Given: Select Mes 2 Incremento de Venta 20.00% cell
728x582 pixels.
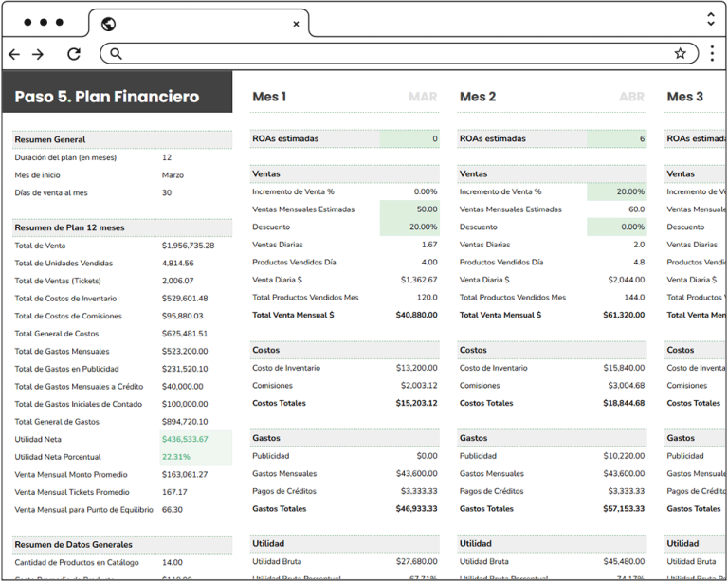Looking at the screenshot, I should tap(617, 192).
